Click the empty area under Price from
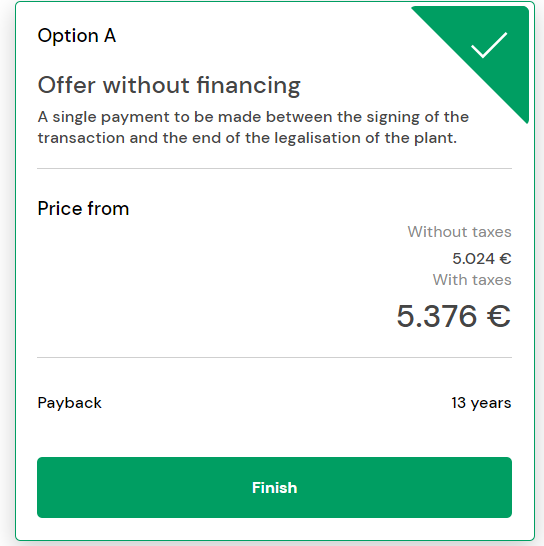Screen dimensions: 544x546 click(209, 279)
